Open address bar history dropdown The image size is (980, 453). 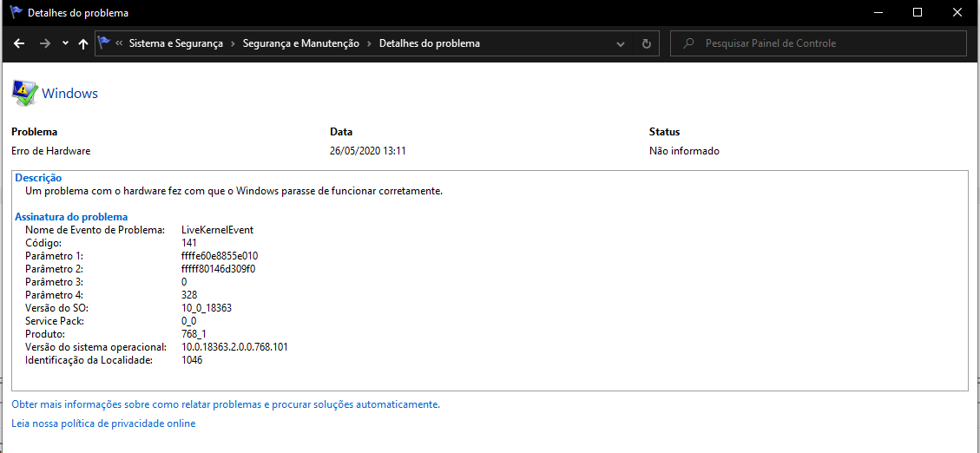[621, 44]
